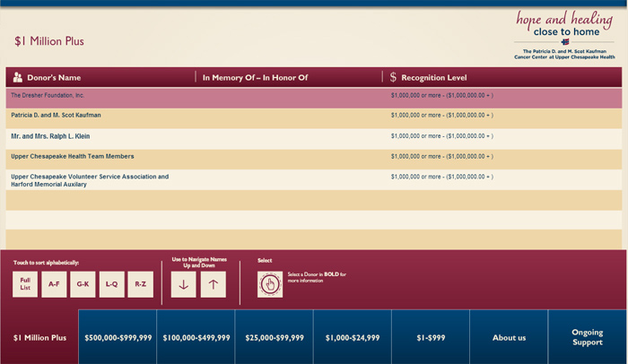Open the $1 Million Plus tab

39,337
